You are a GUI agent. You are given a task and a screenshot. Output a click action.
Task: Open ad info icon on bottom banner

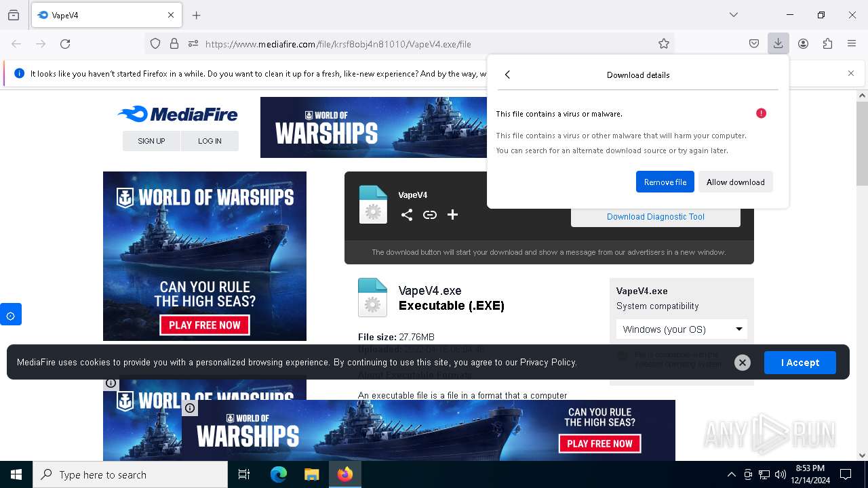[x=190, y=408]
